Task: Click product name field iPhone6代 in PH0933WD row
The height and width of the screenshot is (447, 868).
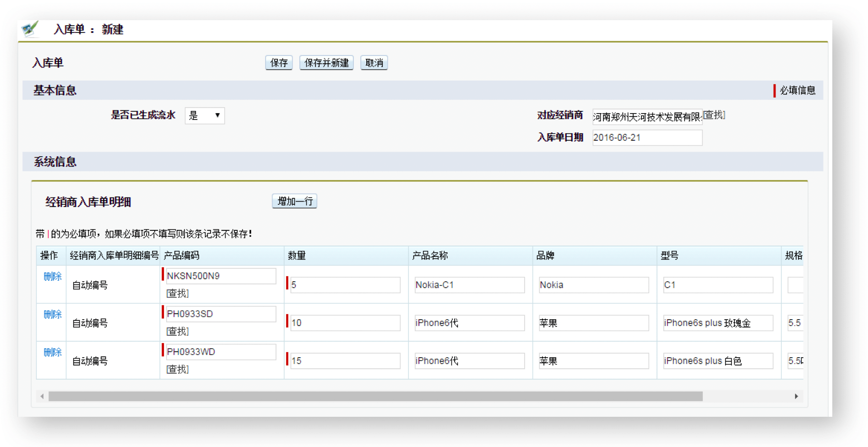Action: click(469, 361)
